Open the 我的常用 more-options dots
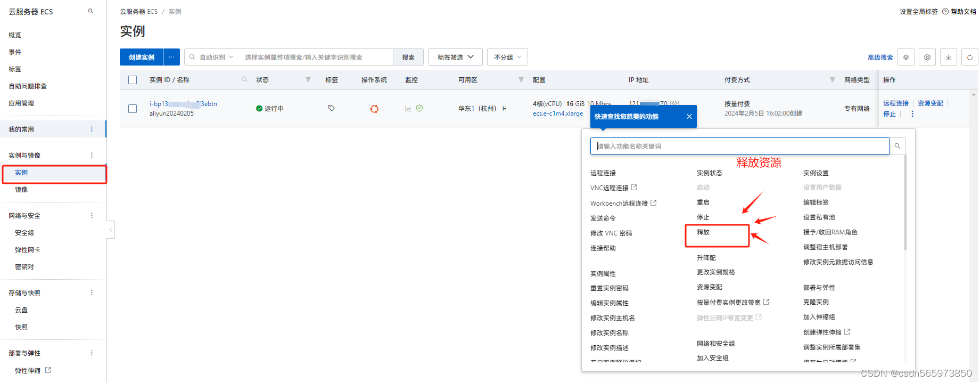Image resolution: width=980 pixels, height=382 pixels. pyautogui.click(x=92, y=129)
